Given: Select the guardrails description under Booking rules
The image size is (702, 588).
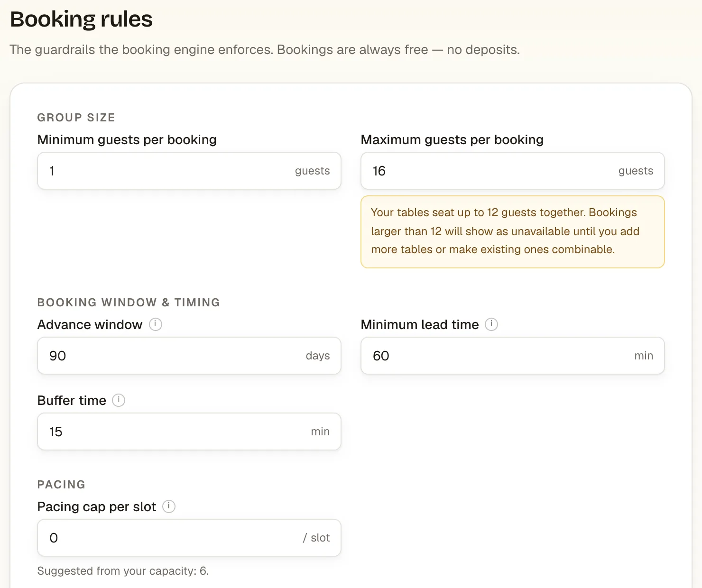Looking at the screenshot, I should point(265,50).
